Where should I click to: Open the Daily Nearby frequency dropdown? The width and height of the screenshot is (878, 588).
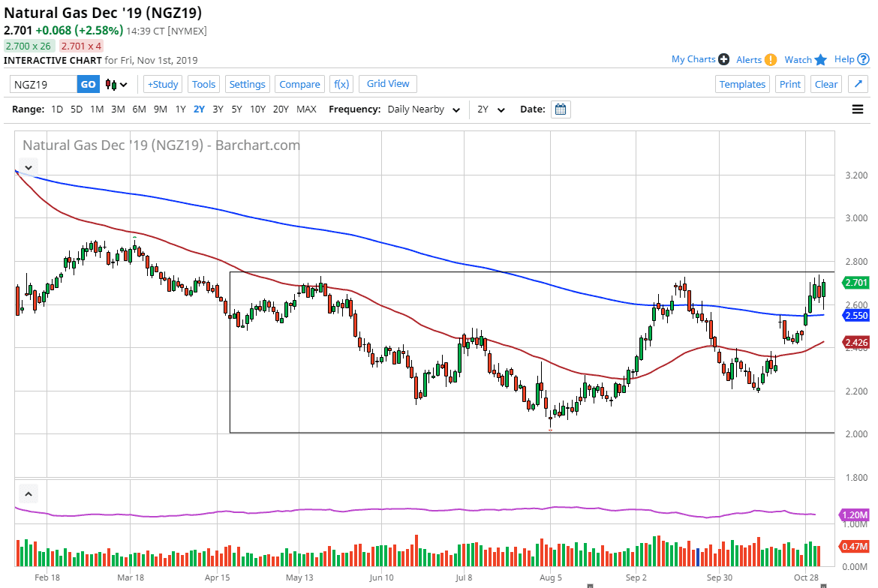[422, 109]
